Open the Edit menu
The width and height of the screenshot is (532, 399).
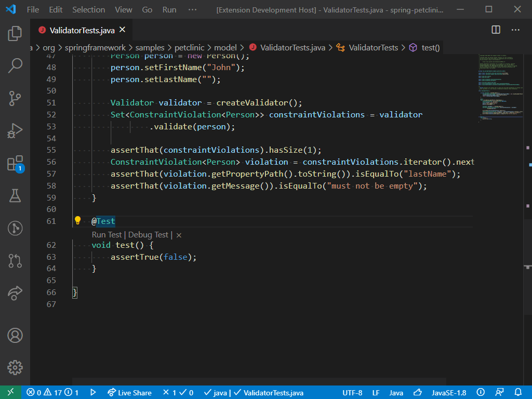(x=56, y=9)
